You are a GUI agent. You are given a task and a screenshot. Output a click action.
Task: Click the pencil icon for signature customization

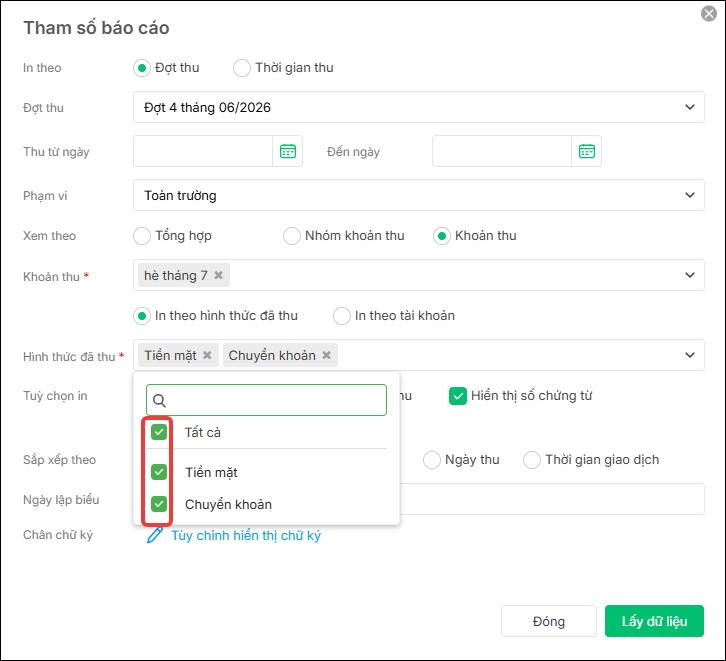tap(155, 535)
